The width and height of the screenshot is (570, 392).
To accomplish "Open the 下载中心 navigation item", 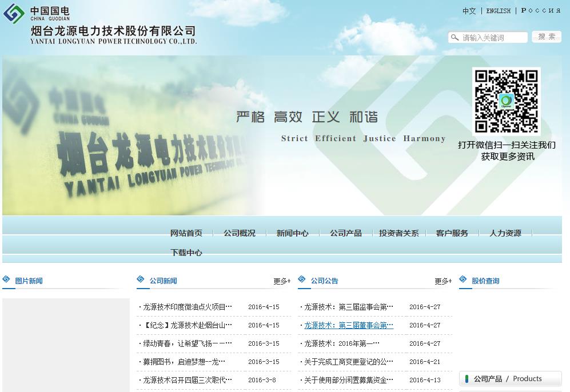I will click(186, 253).
